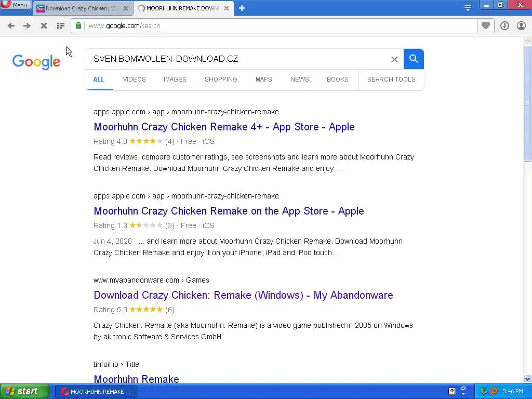
Task: Stop page loading with X button
Action: 44,26
